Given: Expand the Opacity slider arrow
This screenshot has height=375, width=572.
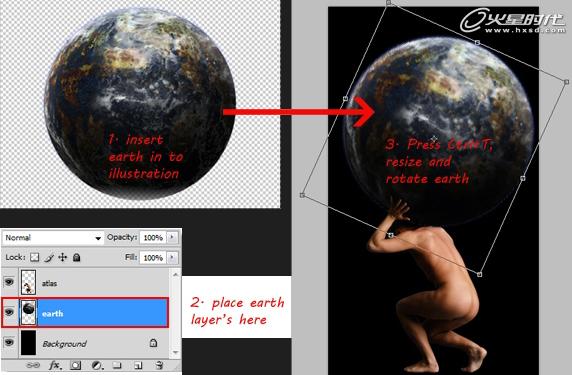Looking at the screenshot, I should (x=172, y=237).
